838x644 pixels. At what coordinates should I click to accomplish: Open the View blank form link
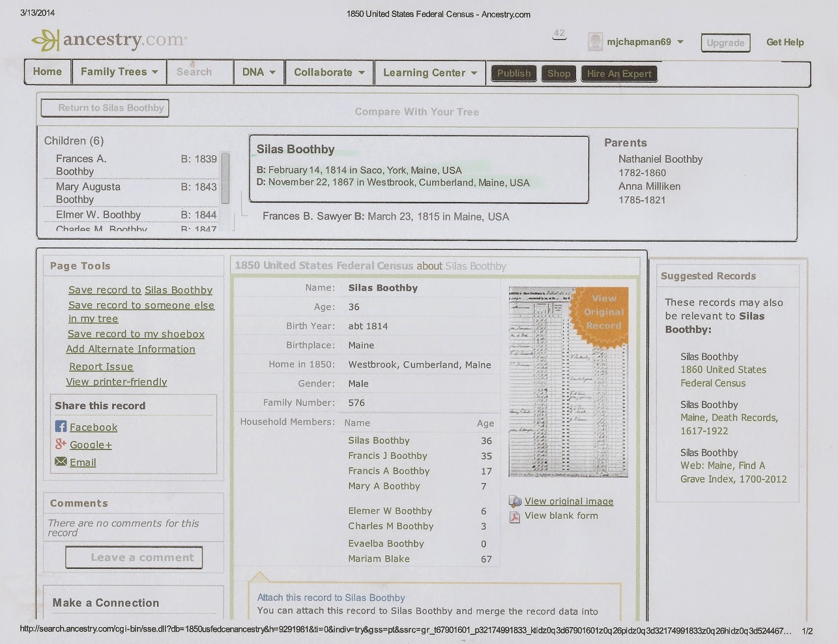561,516
